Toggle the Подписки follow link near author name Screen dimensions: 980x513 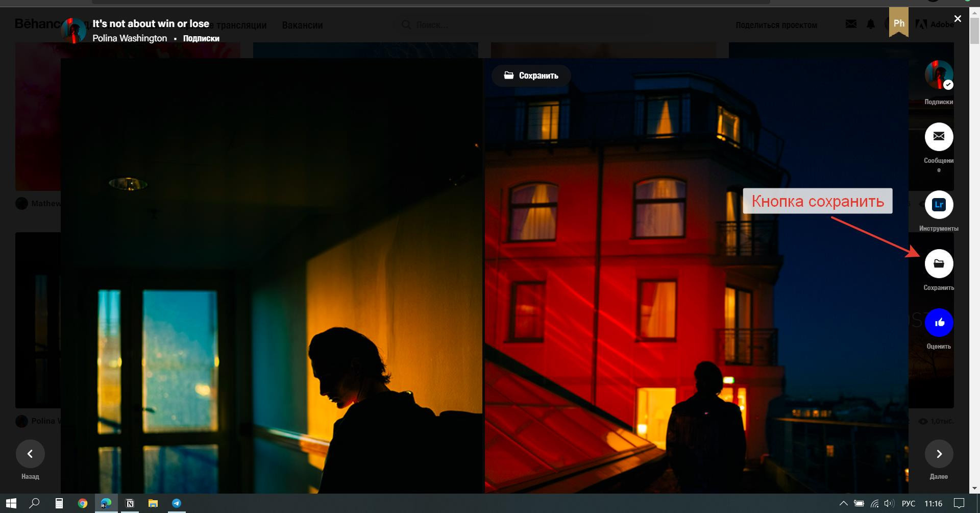pyautogui.click(x=201, y=38)
